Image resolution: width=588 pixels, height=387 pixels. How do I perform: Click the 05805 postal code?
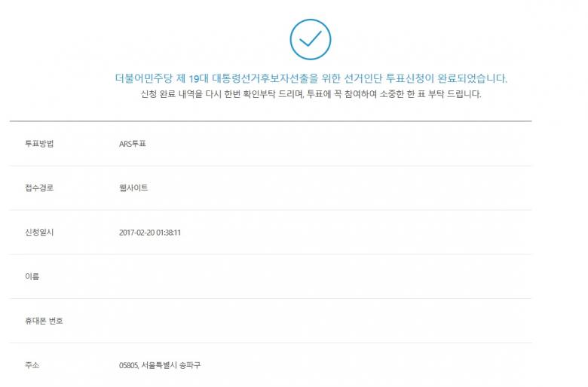(x=128, y=366)
